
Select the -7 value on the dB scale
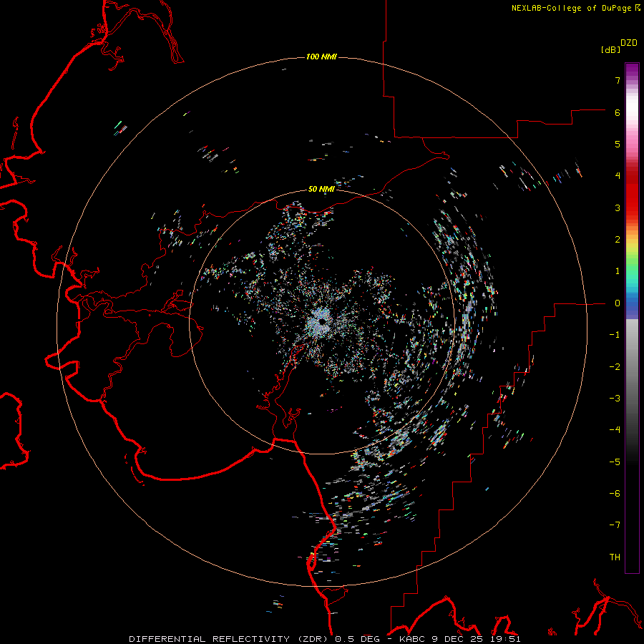pyautogui.click(x=615, y=525)
